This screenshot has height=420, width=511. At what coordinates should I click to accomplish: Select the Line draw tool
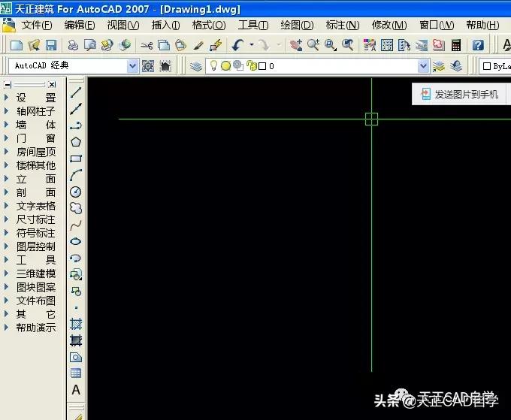76,92
